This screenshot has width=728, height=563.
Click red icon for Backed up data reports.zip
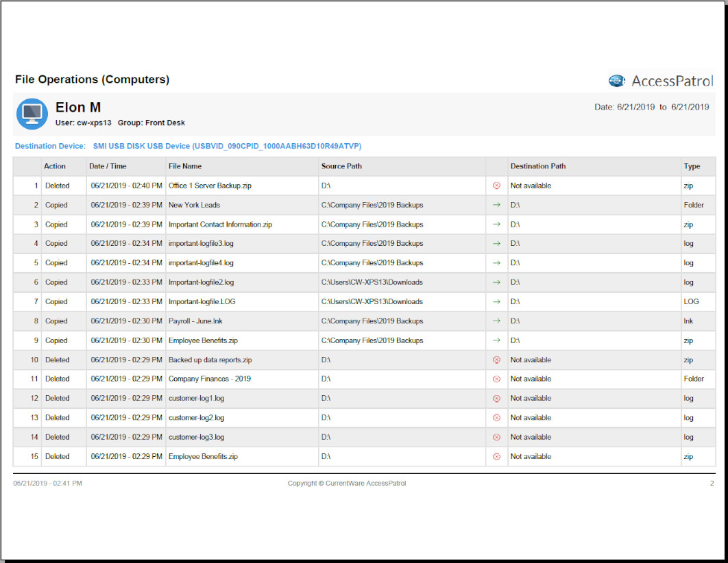coord(496,360)
